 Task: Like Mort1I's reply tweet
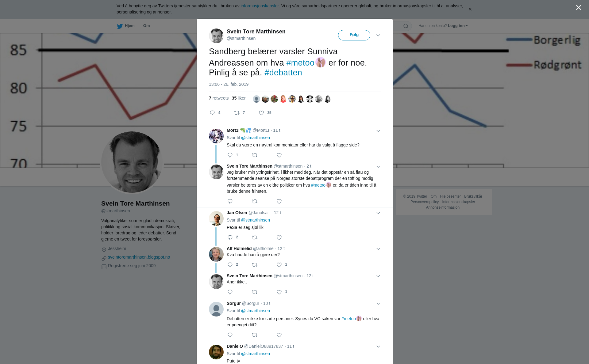click(279, 155)
